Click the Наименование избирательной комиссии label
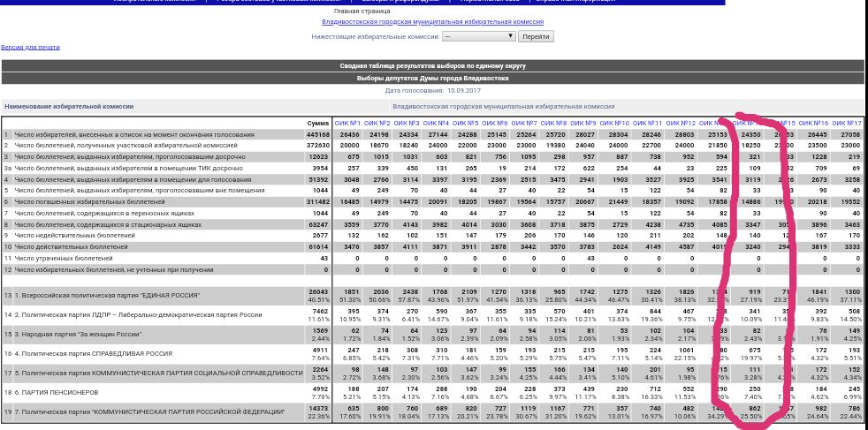 (x=69, y=106)
